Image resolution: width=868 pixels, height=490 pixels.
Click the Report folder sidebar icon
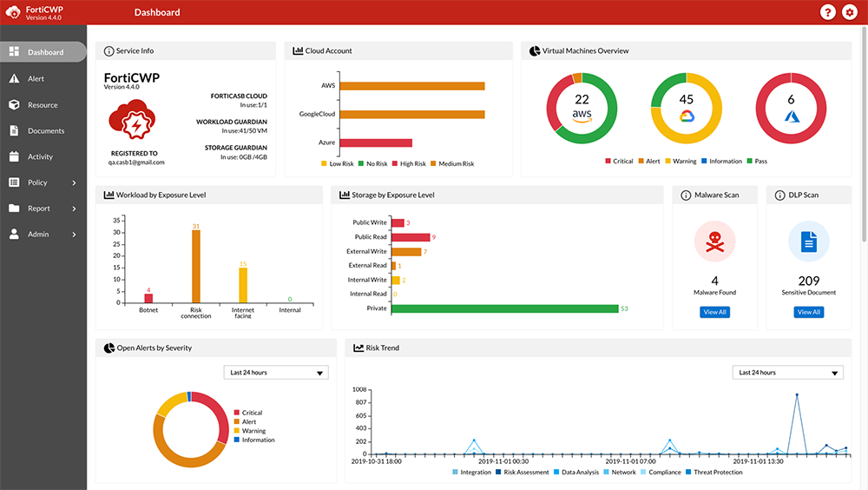(14, 208)
